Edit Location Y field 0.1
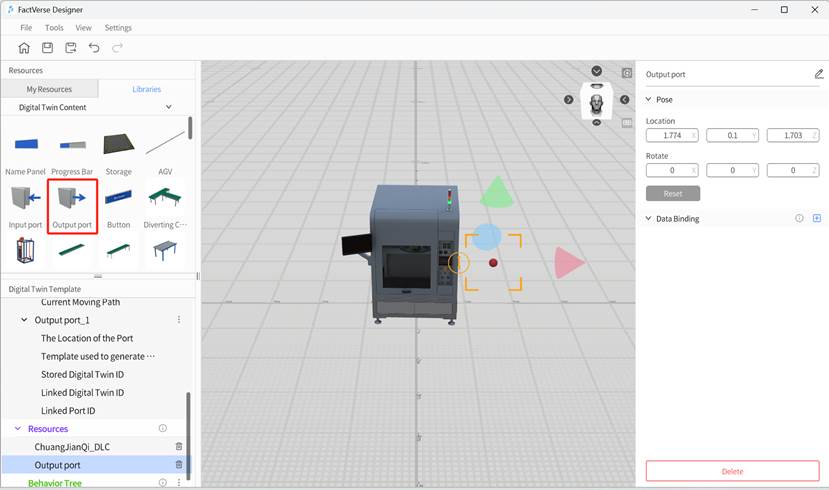This screenshot has width=829, height=490. (x=732, y=135)
